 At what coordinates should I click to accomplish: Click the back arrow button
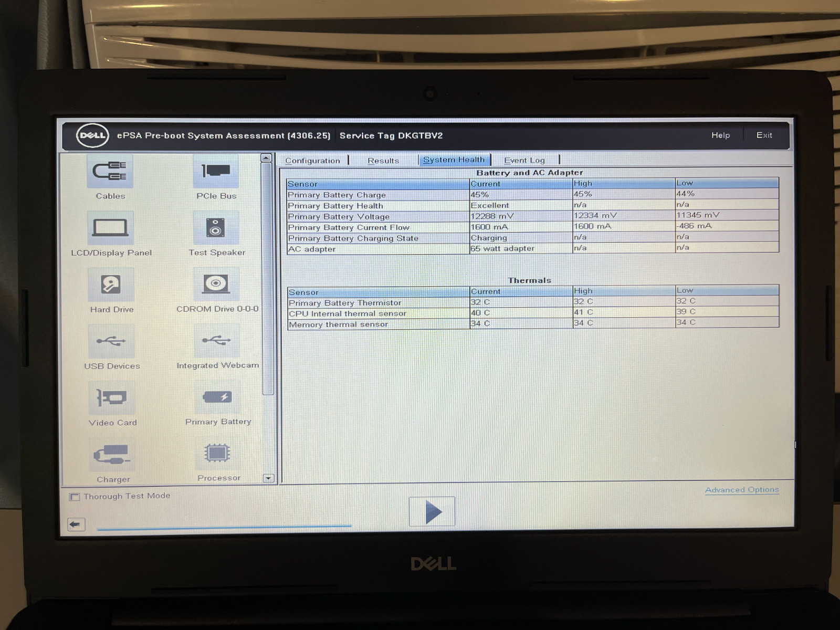76,524
